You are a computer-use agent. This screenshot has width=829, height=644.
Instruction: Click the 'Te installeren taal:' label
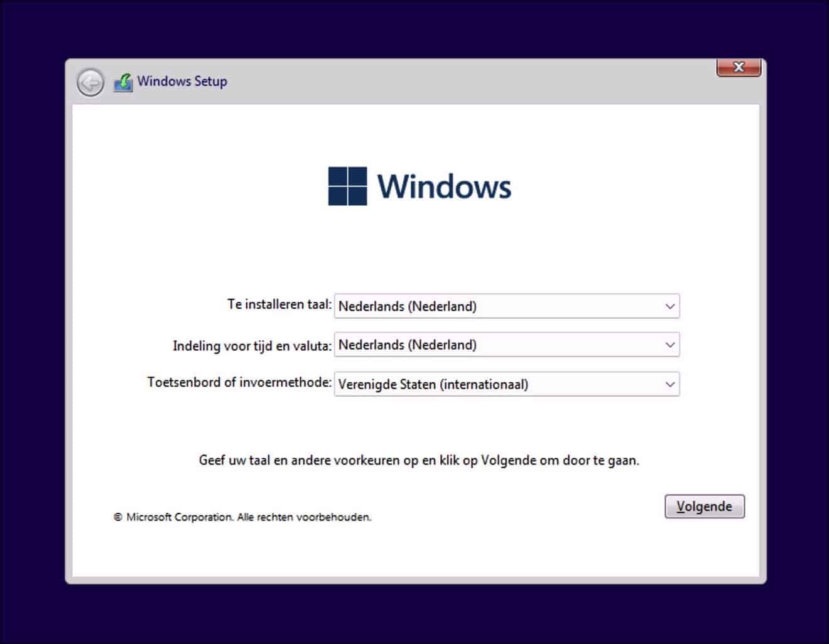[x=279, y=304]
